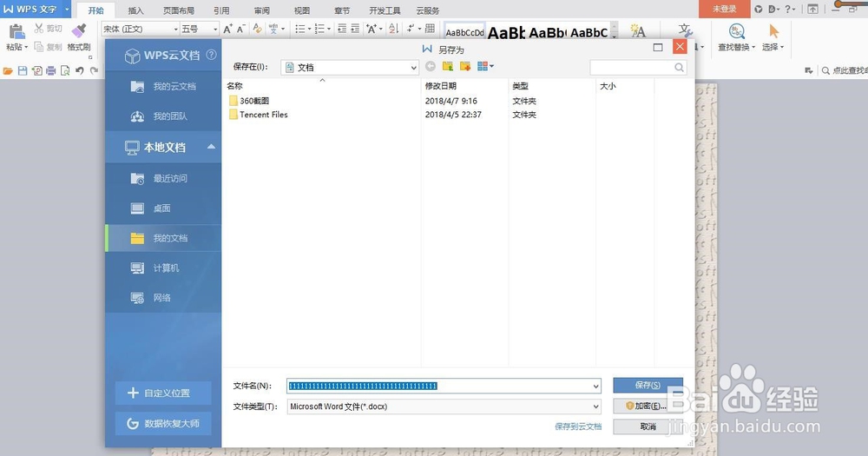Image resolution: width=868 pixels, height=456 pixels.
Task: Click the increase indent icon
Action: click(355, 29)
